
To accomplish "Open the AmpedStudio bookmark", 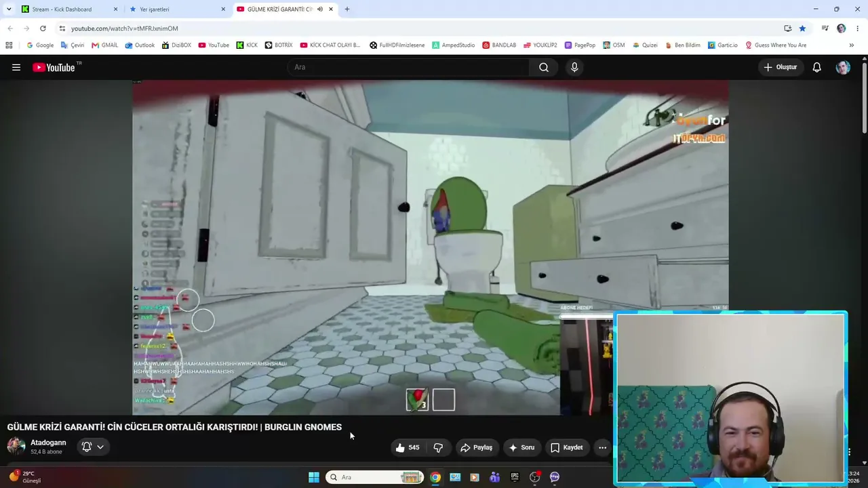I will pos(454,45).
